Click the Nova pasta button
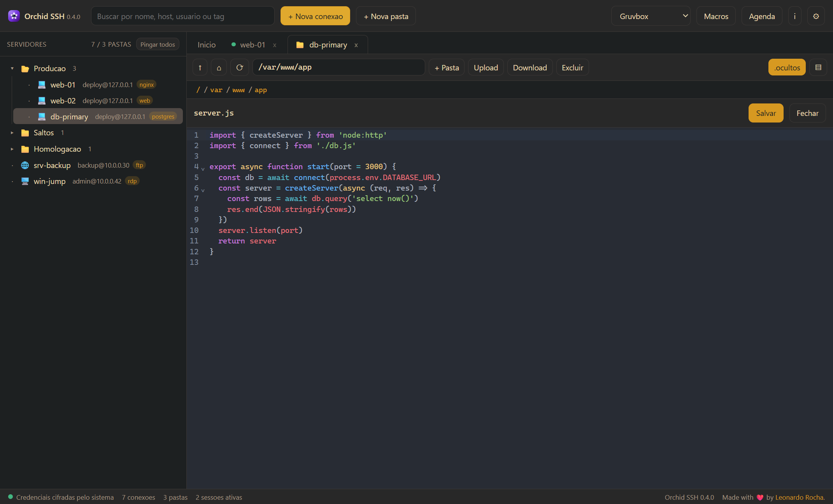Screen dimensions: 833x504 [x=386, y=16]
